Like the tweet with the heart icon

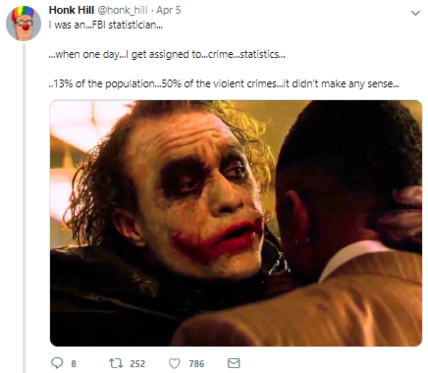(x=174, y=363)
